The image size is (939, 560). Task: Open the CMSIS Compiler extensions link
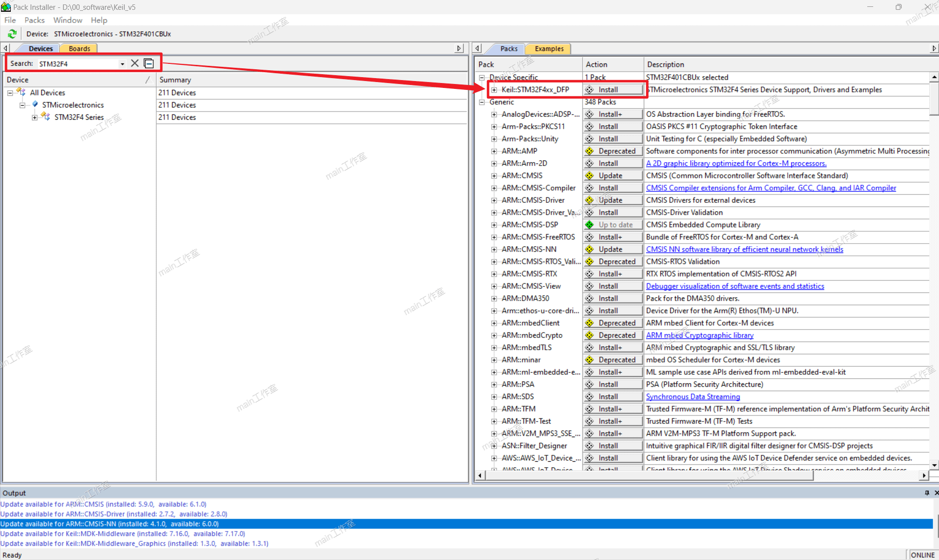tap(771, 188)
